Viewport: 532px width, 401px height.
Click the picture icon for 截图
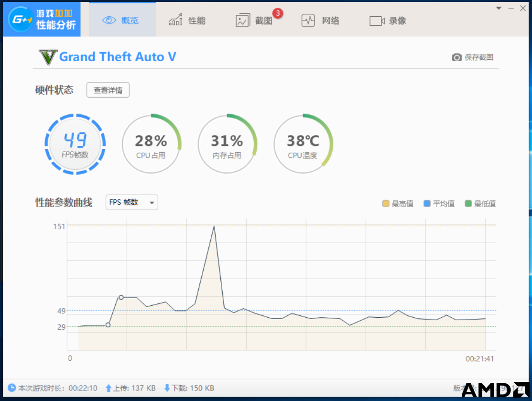click(x=243, y=21)
